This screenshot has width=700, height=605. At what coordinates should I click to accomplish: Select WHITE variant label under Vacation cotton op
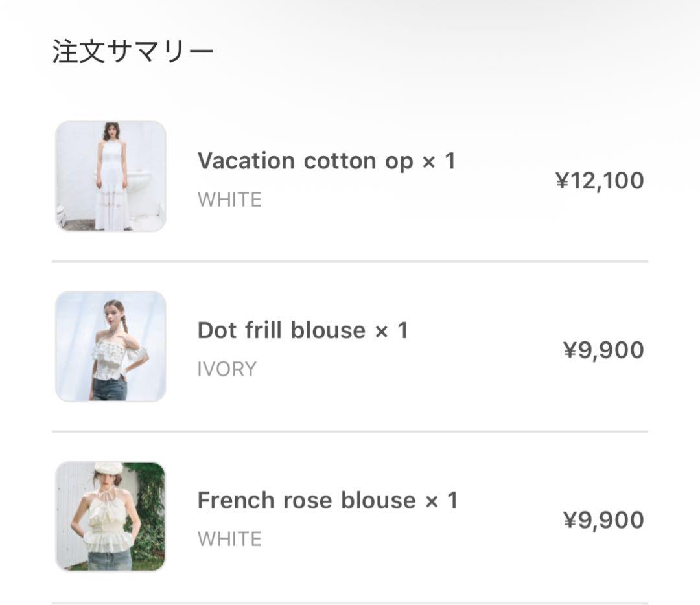(x=229, y=200)
